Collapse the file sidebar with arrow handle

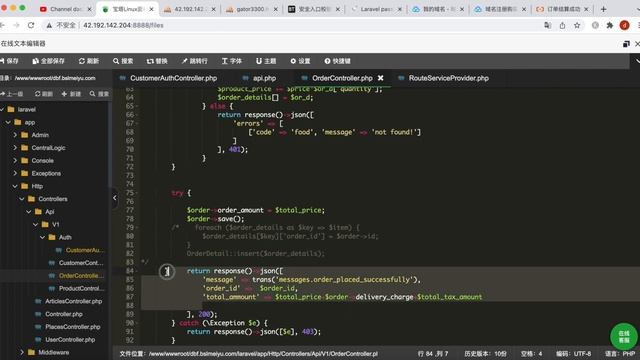click(x=115, y=198)
